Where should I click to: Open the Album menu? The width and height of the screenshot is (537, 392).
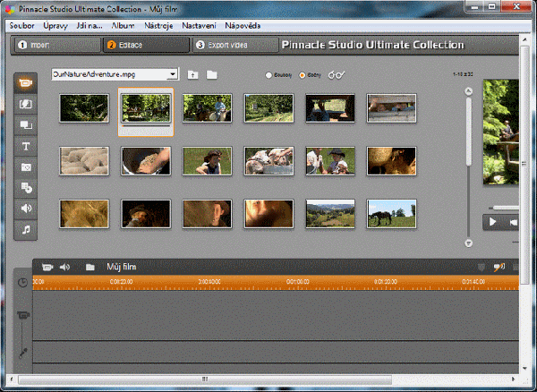pos(123,26)
